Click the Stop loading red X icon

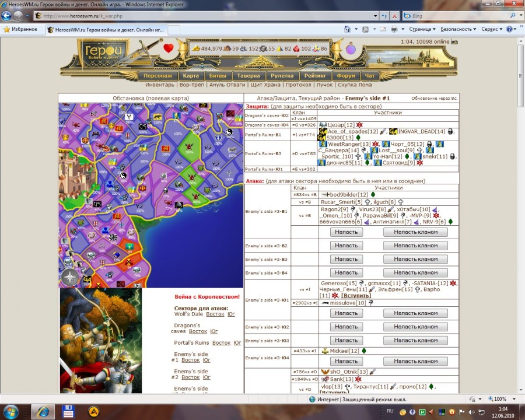[395, 16]
